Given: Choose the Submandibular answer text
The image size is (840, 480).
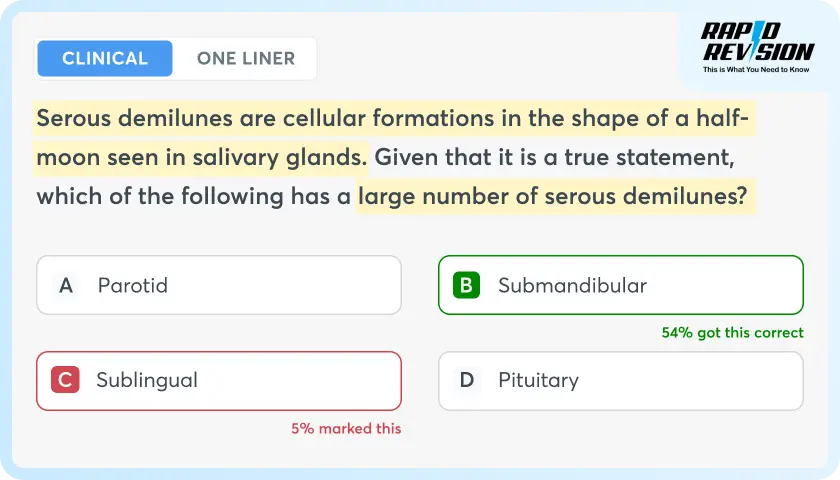Looking at the screenshot, I should (572, 285).
